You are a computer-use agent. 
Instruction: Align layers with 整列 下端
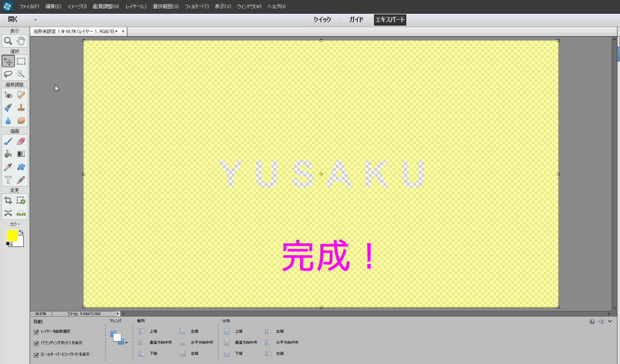pyautogui.click(x=148, y=354)
